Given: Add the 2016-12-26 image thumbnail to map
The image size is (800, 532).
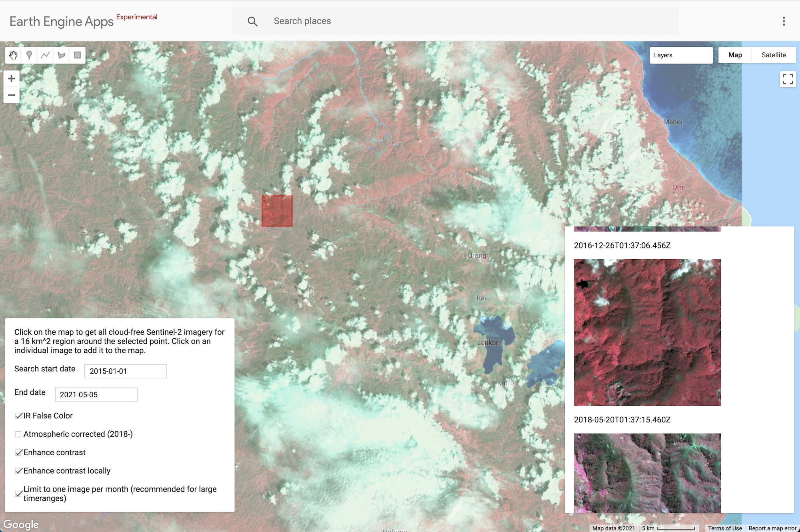Looking at the screenshot, I should coord(647,332).
